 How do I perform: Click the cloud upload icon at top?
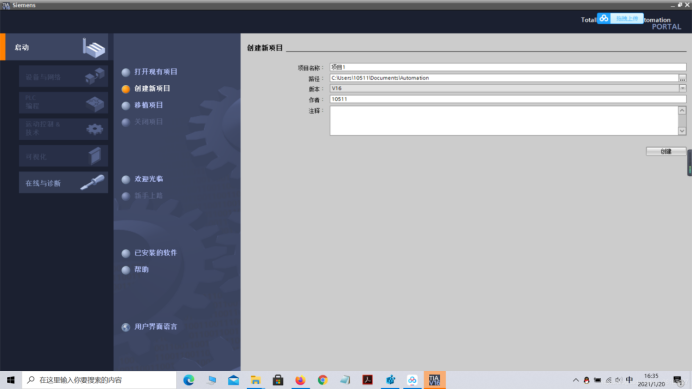pos(604,18)
